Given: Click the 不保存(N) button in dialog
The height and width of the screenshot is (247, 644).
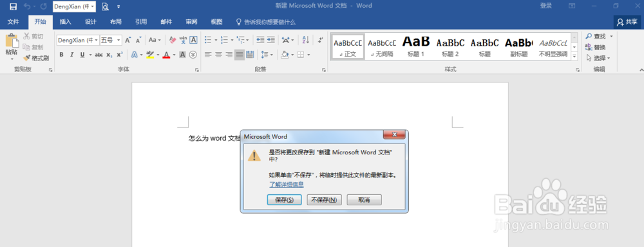Looking at the screenshot, I should (324, 200).
